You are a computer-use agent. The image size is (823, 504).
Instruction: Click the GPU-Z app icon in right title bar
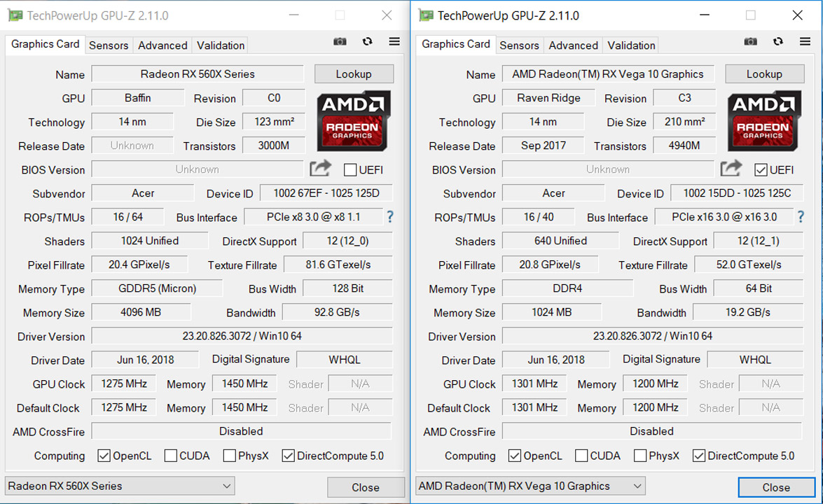coord(426,15)
